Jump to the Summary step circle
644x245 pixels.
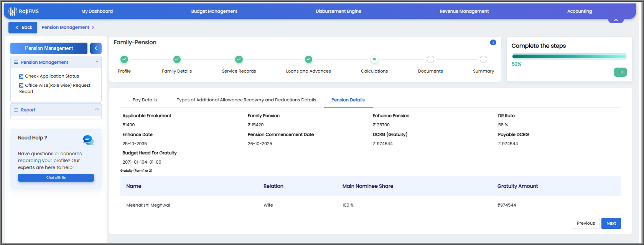(483, 60)
